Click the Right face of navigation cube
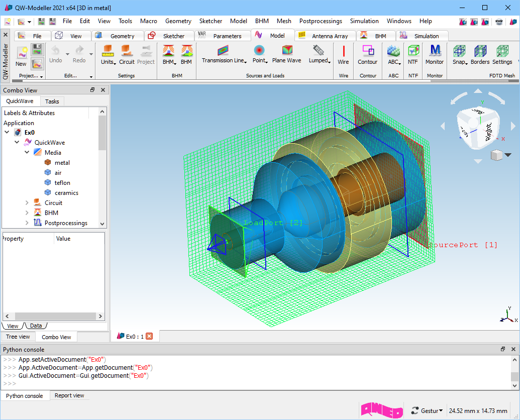 pyautogui.click(x=488, y=131)
